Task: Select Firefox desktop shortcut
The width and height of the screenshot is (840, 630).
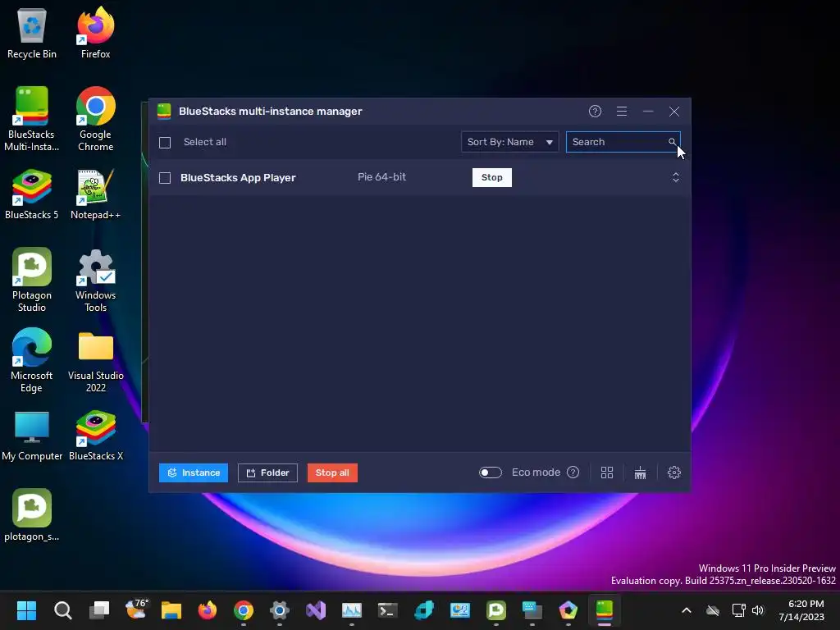Action: click(x=95, y=33)
